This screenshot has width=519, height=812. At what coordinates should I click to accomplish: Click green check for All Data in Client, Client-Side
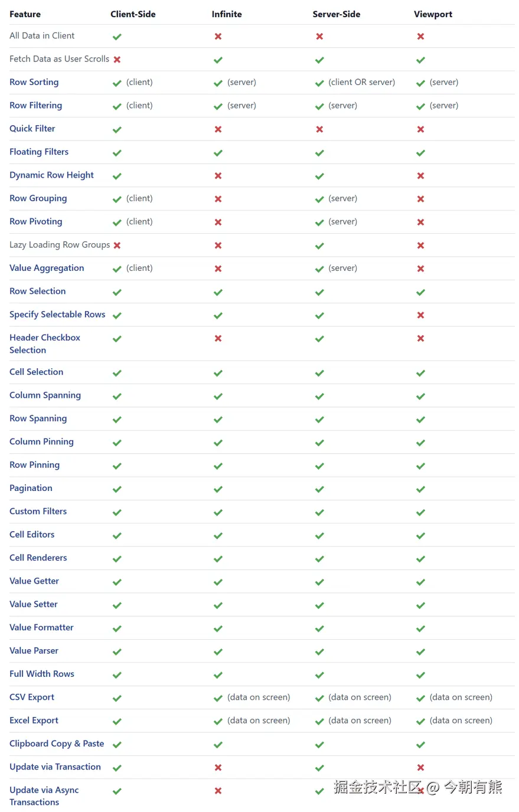click(117, 37)
